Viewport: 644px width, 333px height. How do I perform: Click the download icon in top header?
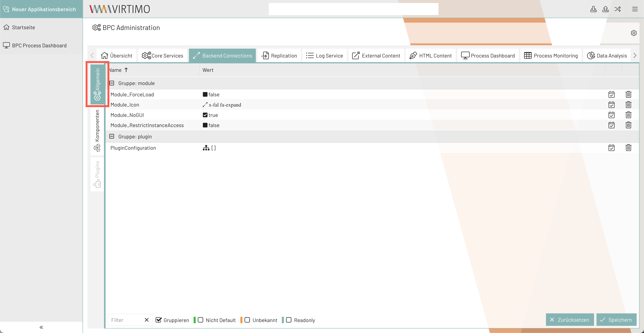click(593, 9)
